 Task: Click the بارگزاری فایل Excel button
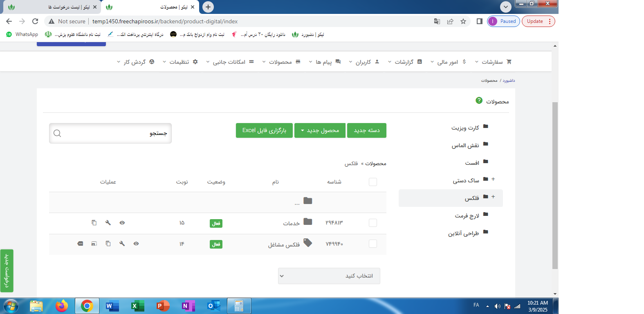tap(264, 130)
